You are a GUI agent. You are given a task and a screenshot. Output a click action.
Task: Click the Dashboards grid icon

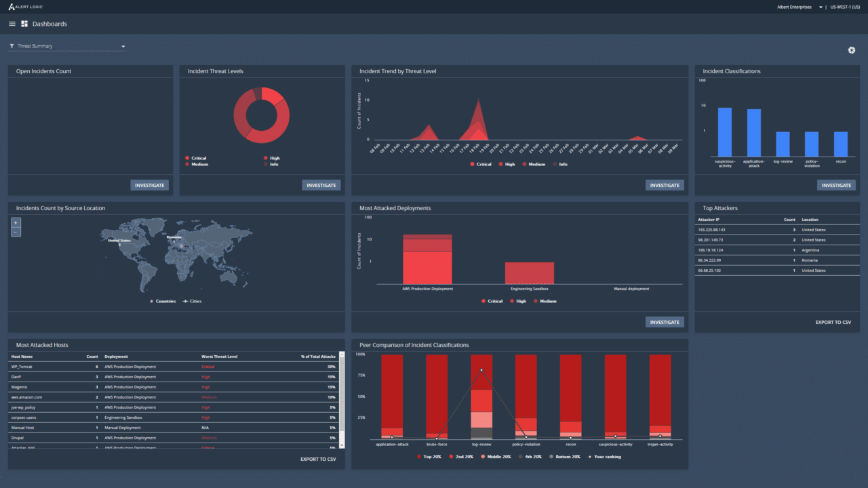tap(23, 23)
